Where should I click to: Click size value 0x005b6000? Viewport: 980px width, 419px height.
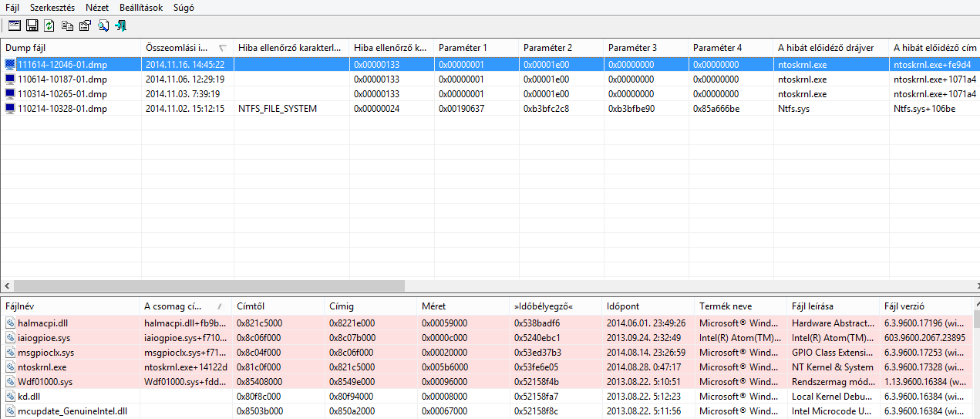444,367
